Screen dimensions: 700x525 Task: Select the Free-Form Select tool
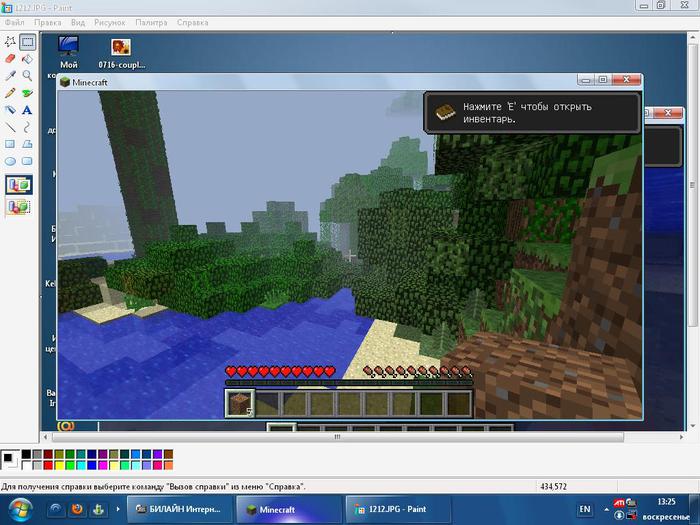(x=10, y=42)
